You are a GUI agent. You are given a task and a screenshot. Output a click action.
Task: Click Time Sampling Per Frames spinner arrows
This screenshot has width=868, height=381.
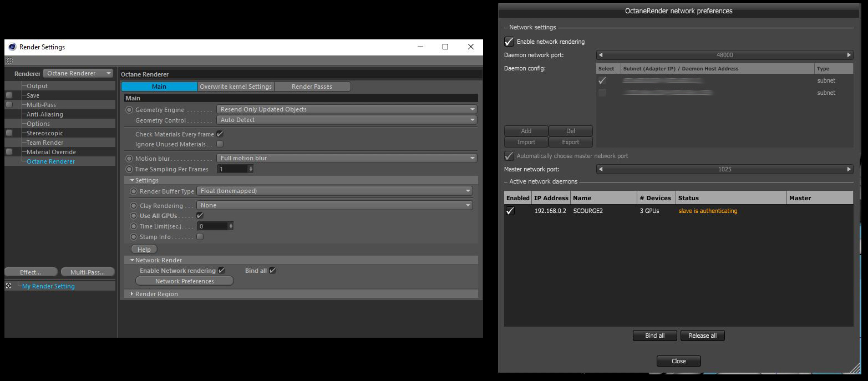point(250,169)
